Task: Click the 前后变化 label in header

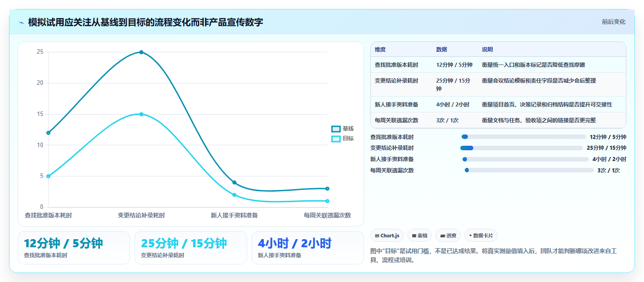Action: pyautogui.click(x=613, y=22)
